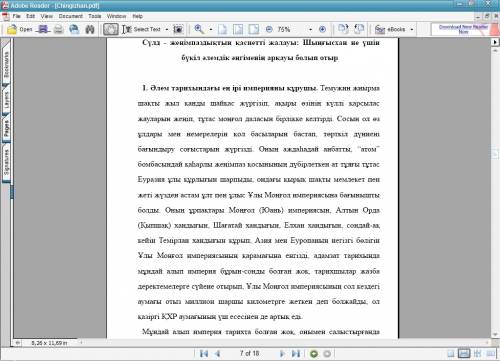Click the Email globe icon in toolbar
Viewport: 500px width, 361px height.
pyautogui.click(x=74, y=29)
